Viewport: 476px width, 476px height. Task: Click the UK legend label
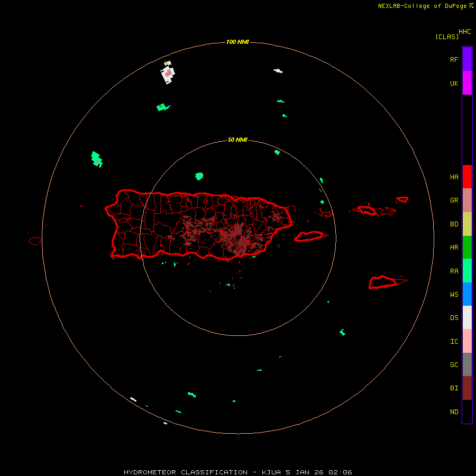point(454,83)
